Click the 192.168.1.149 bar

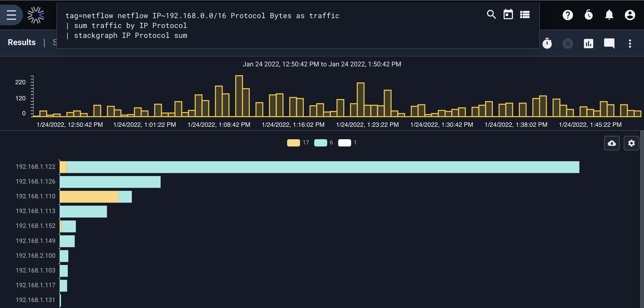67,241
